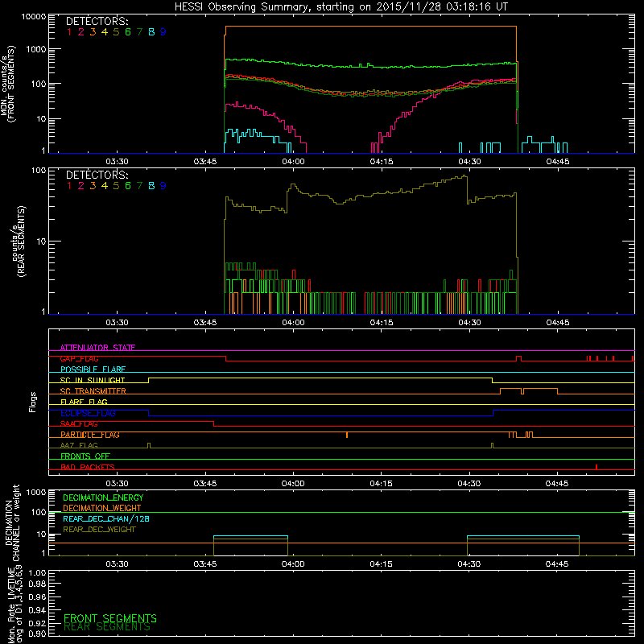
Task: Select detector 9 legend number in front segments plot
Action: 163,32
